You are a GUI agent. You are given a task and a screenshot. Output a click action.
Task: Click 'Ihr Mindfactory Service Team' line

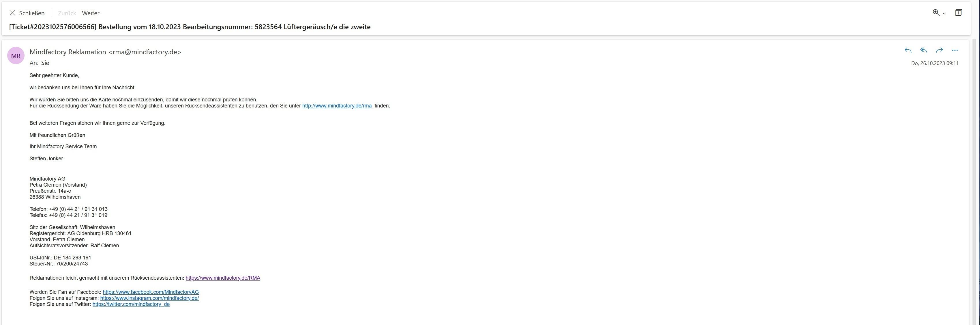coord(63,146)
